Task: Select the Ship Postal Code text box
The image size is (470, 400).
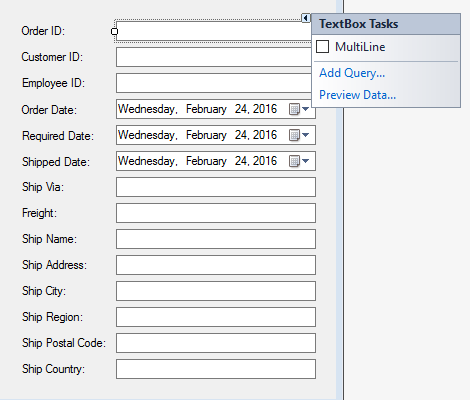Action: 216,343
